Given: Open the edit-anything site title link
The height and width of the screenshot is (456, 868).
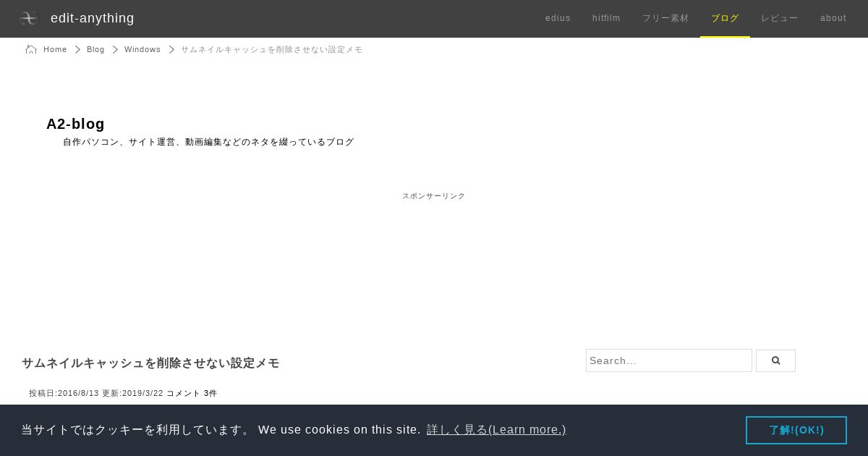Looking at the screenshot, I should (x=93, y=18).
